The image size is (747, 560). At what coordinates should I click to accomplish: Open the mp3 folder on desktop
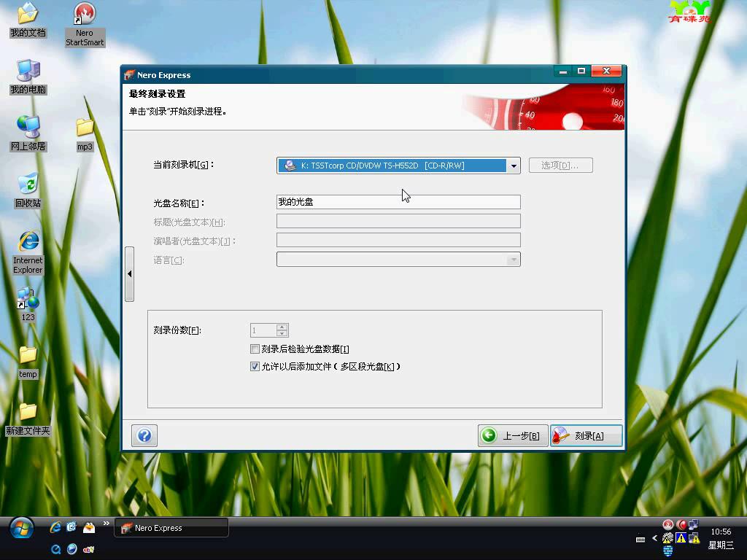[85, 135]
